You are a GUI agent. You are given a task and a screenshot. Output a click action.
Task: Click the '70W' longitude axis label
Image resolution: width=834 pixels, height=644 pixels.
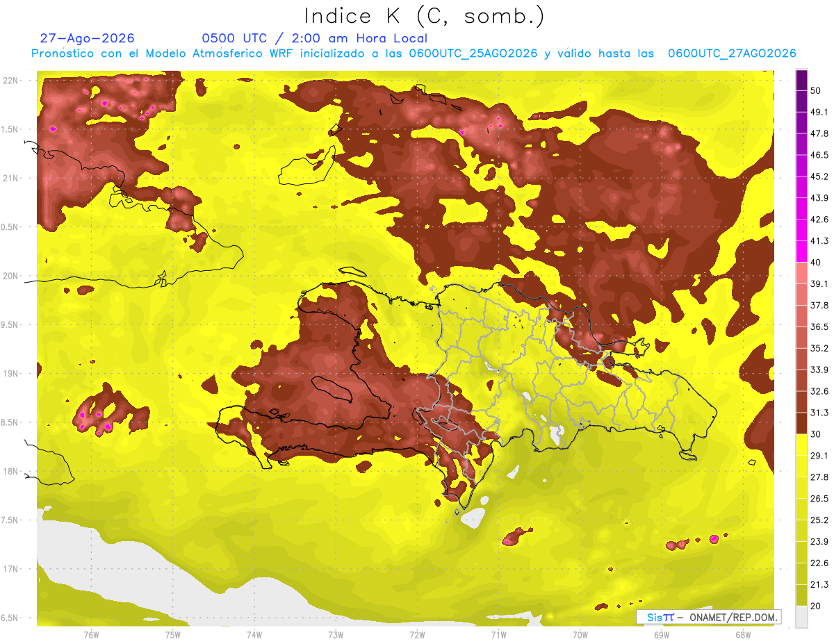(x=580, y=634)
